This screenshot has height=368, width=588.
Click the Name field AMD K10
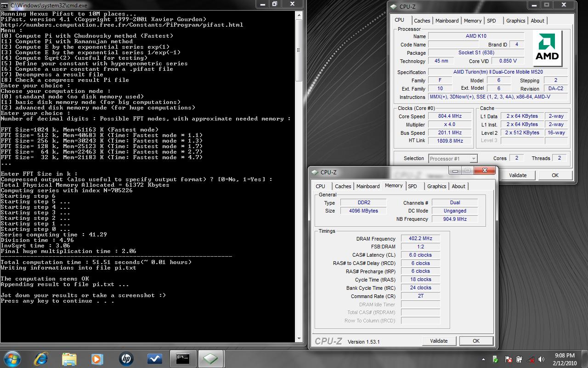point(476,36)
